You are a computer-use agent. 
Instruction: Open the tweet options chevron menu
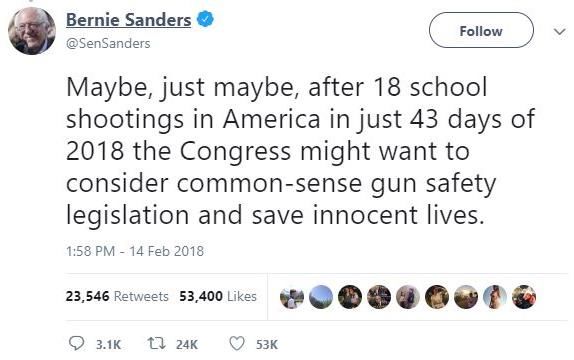coord(559,31)
